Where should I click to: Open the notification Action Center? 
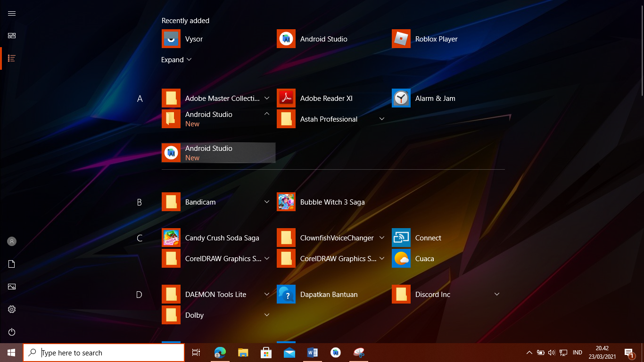(629, 353)
